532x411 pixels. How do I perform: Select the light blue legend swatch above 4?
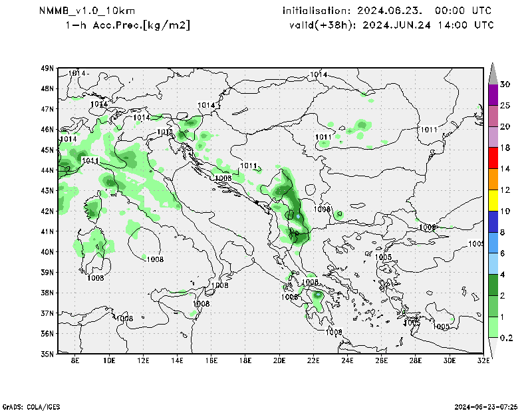click(x=493, y=264)
